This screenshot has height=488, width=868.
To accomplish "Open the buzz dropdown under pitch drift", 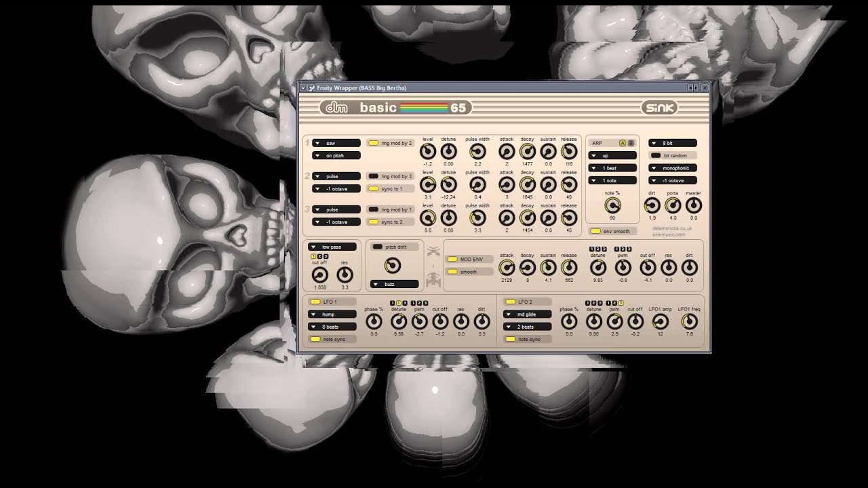I will [395, 284].
